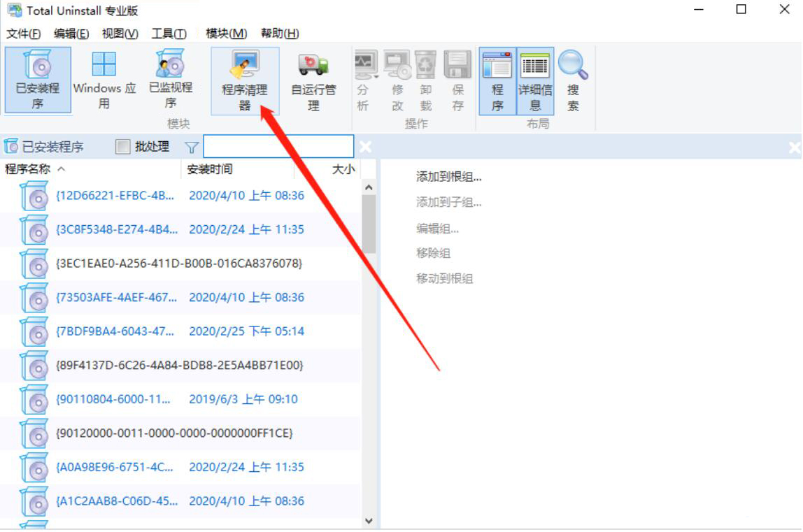Open 自运行管理 module
Image resolution: width=803 pixels, height=532 pixels.
(313, 80)
